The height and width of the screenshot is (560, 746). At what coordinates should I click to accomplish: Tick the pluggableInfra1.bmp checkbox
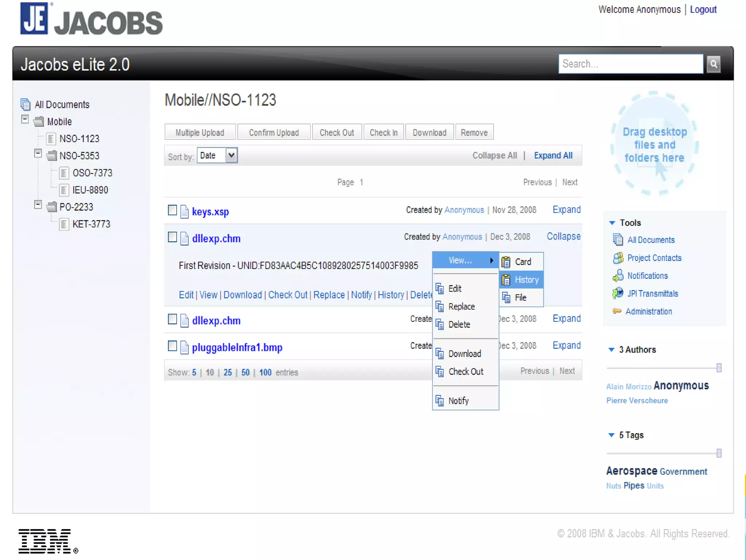click(x=172, y=346)
